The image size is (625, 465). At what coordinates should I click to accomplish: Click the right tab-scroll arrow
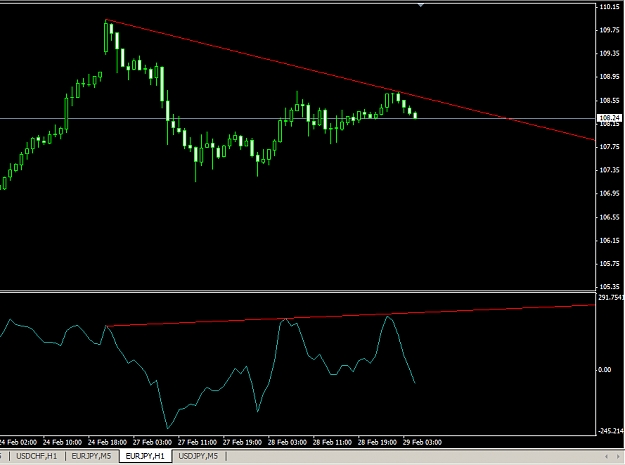618,456
